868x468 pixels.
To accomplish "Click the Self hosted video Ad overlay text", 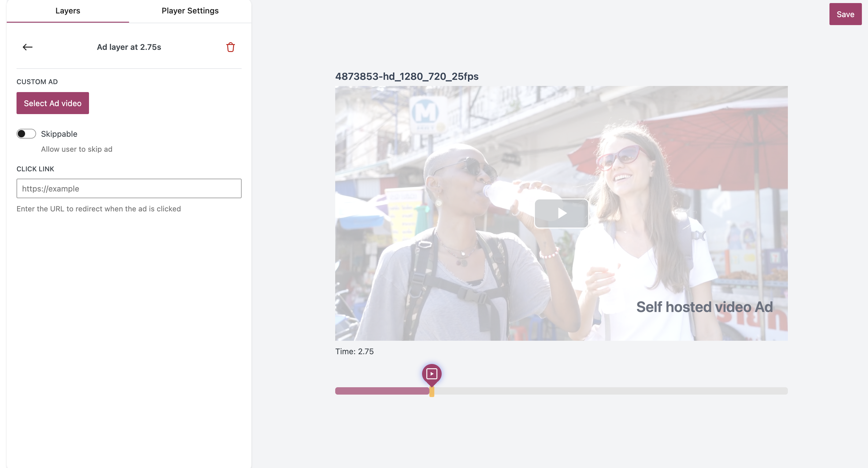I will coord(704,307).
